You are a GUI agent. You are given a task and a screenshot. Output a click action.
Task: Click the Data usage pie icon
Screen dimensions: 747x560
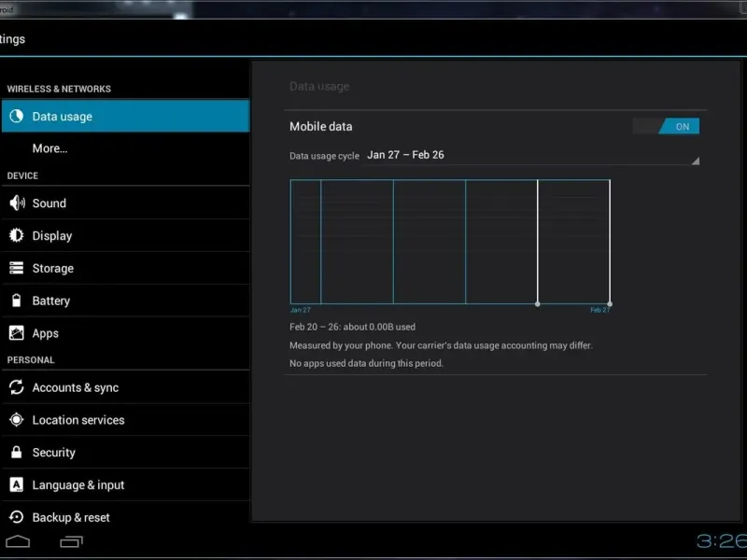tap(16, 116)
